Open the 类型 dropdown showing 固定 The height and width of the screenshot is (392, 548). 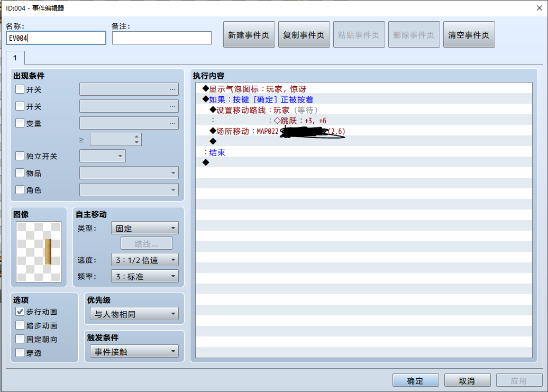145,228
